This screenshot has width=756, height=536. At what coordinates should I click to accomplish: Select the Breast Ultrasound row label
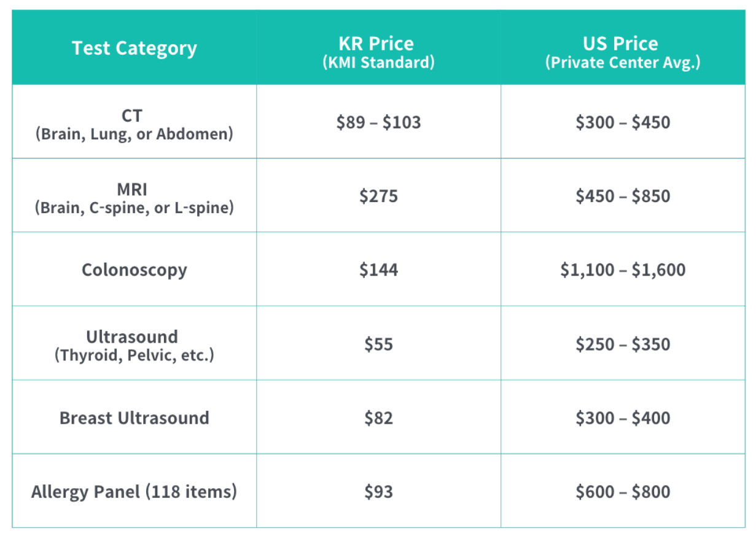(134, 418)
